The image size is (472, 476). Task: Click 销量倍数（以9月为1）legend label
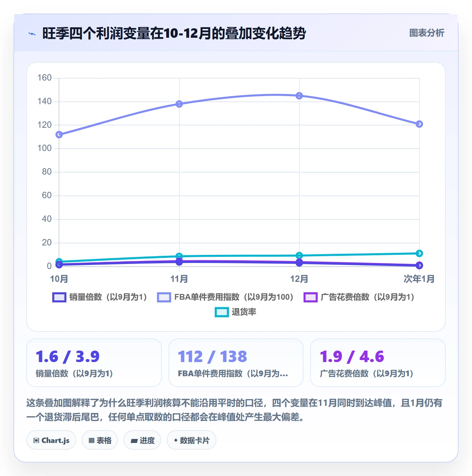[x=108, y=297]
